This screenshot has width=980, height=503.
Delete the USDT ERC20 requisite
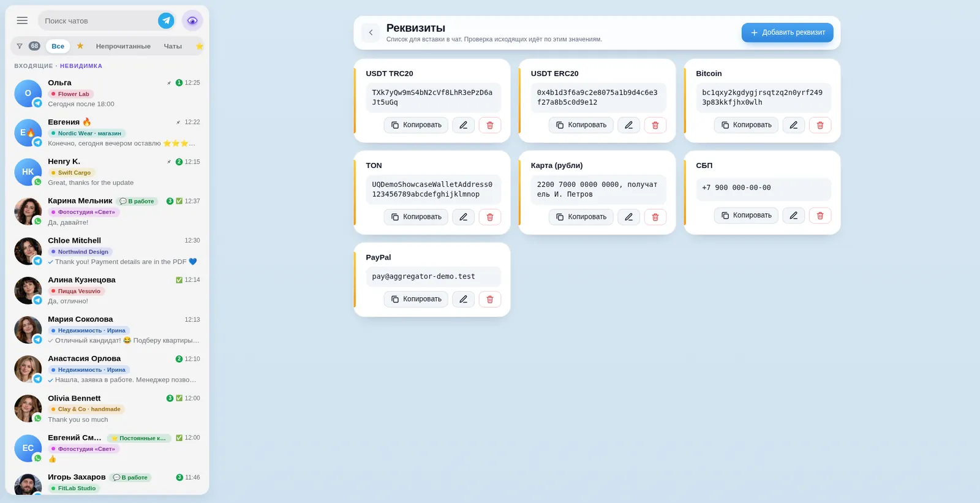655,125
